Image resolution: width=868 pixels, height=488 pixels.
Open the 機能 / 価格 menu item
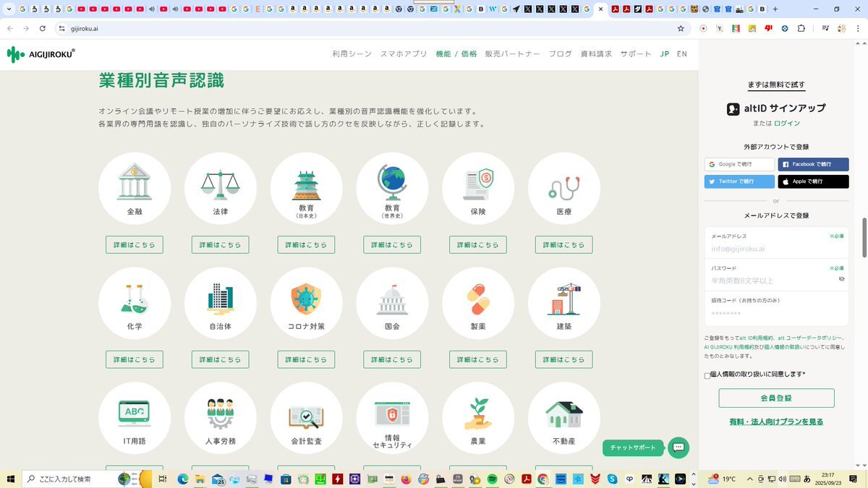(456, 54)
